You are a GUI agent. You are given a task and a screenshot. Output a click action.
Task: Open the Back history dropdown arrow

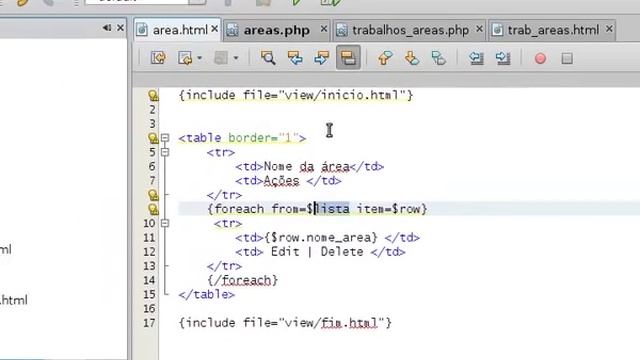[x=200, y=58]
